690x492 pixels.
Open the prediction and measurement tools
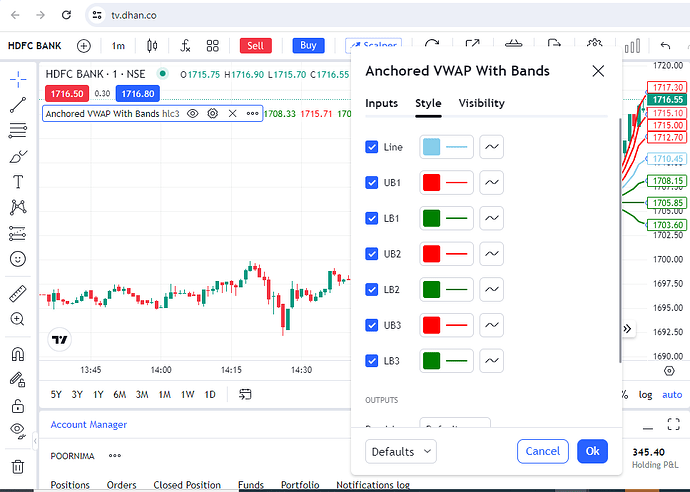[18, 233]
